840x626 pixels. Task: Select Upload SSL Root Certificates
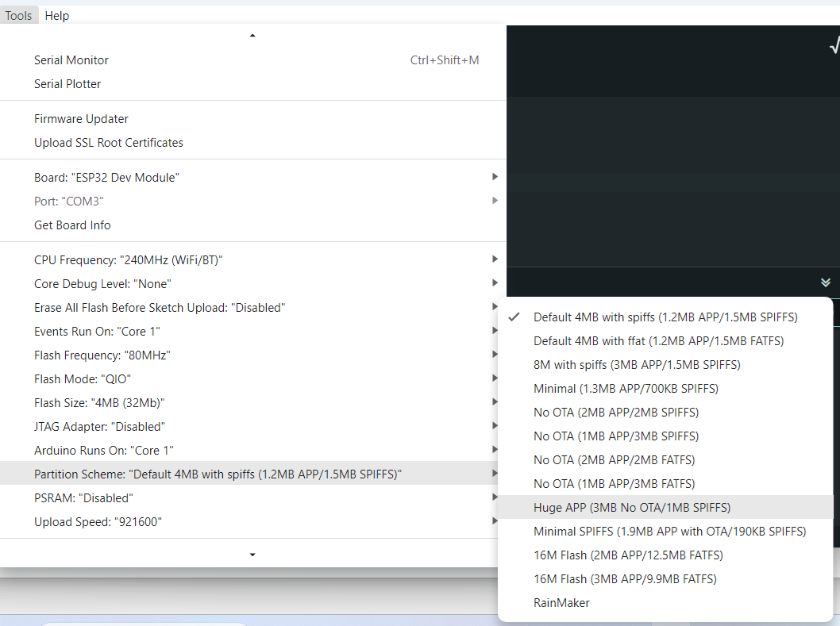(252, 143)
